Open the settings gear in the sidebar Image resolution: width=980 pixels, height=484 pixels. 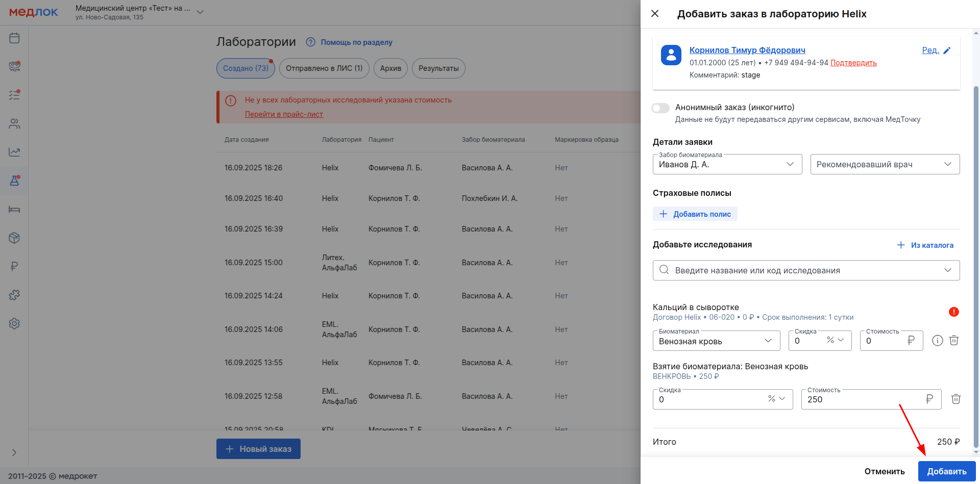pyautogui.click(x=14, y=323)
